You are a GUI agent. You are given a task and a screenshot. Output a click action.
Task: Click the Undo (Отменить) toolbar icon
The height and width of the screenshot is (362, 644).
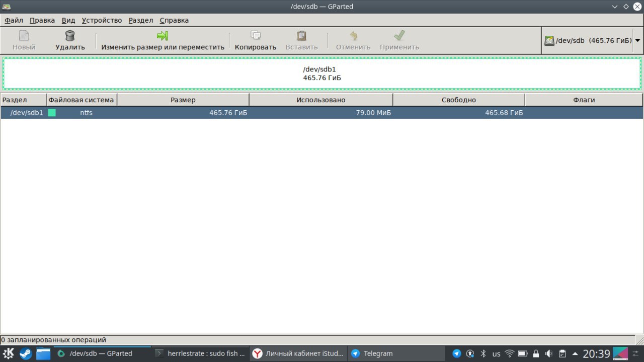[353, 36]
